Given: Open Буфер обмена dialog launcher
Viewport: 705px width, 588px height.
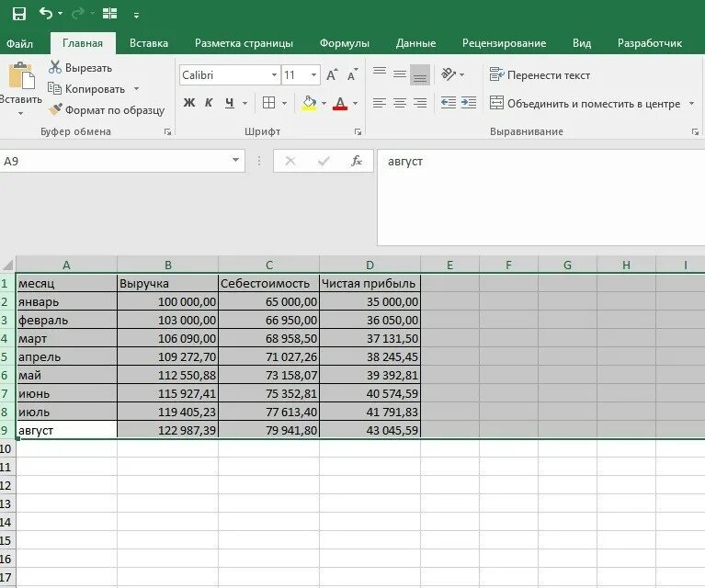Looking at the screenshot, I should (x=167, y=131).
